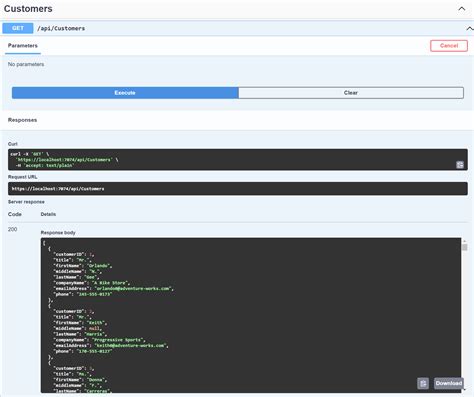The height and width of the screenshot is (397, 474).
Task: Click the Responses heading
Action: tap(22, 120)
